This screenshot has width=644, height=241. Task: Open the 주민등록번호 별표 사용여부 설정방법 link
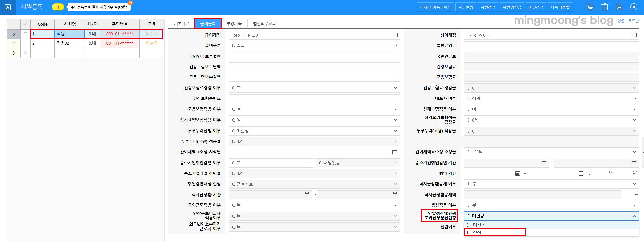pos(99,7)
